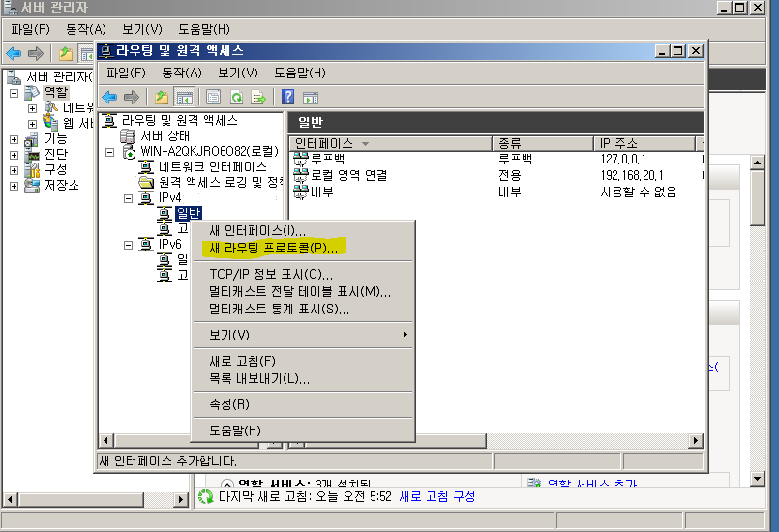
Task: Click blue Help question mark icon
Action: (287, 97)
